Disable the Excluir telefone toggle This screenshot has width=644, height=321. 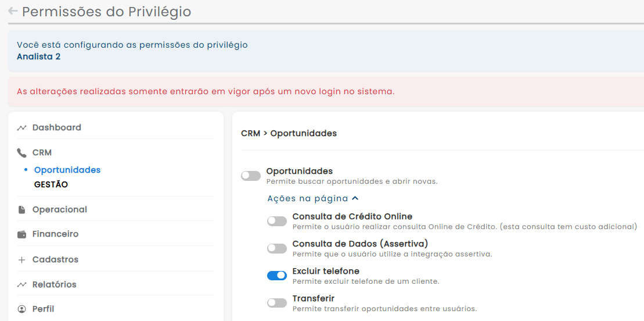click(x=277, y=276)
